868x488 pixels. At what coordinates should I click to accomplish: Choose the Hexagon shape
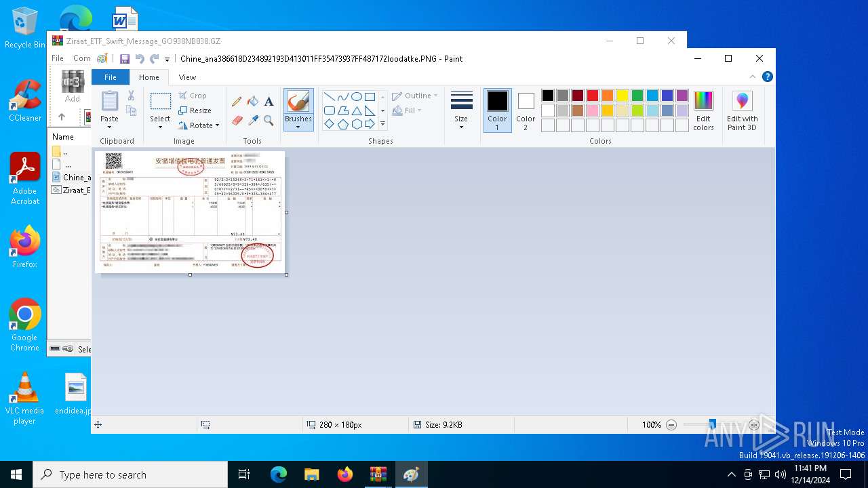tap(356, 124)
